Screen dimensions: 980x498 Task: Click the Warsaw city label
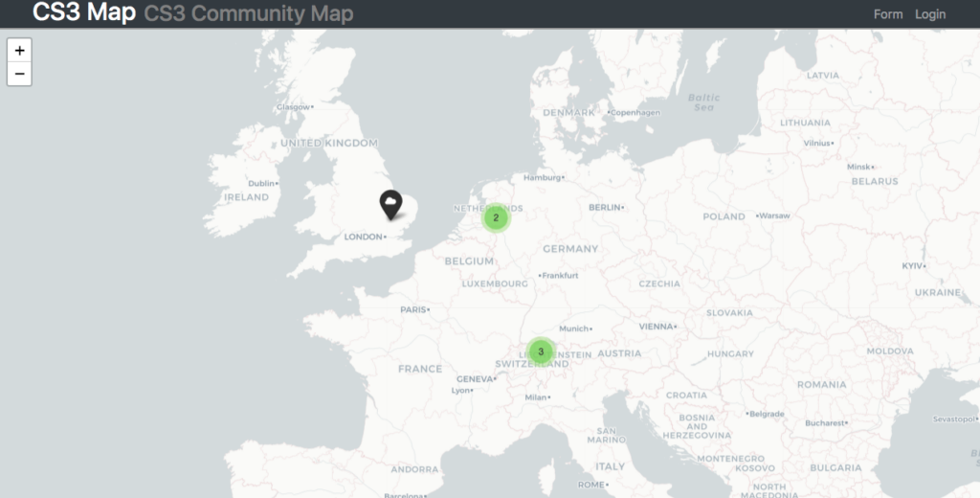click(775, 215)
